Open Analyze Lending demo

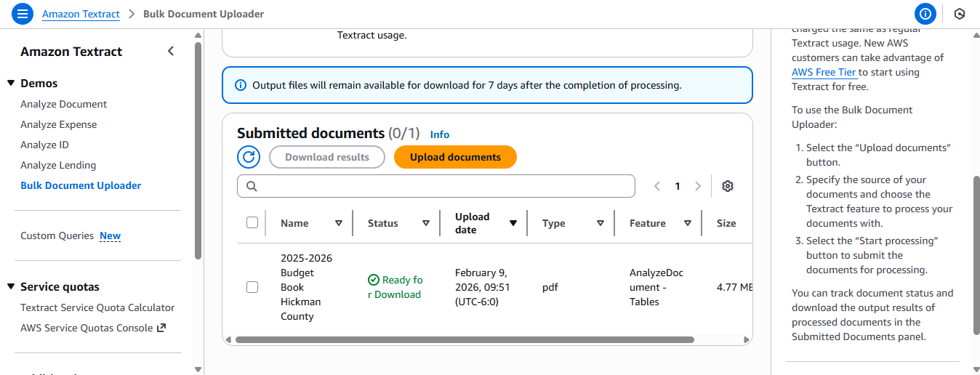[58, 165]
